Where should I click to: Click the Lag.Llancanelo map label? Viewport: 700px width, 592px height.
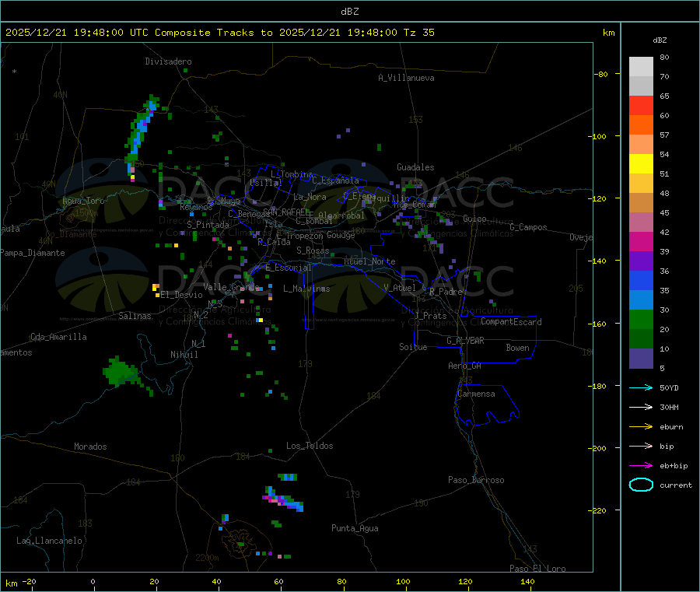click(x=50, y=541)
